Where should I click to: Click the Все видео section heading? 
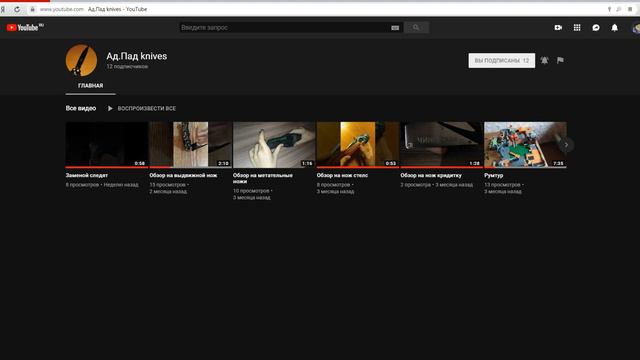[x=81, y=108]
